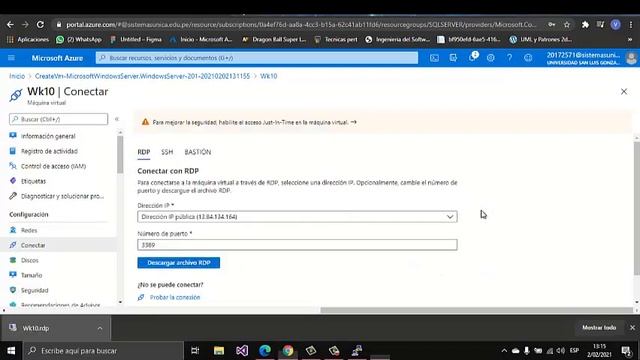This screenshot has width=640, height=360.
Task: Open the Dragon Ball Super bookmark
Action: 274,40
